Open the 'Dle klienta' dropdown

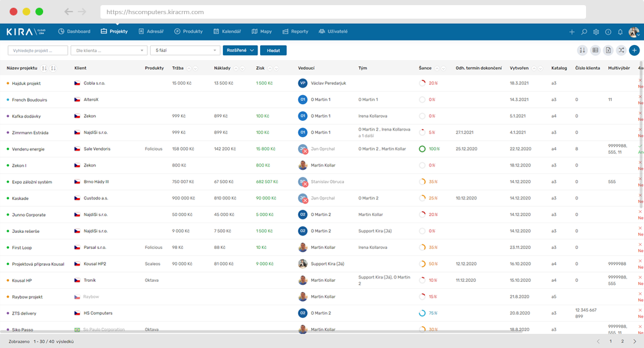coord(109,50)
